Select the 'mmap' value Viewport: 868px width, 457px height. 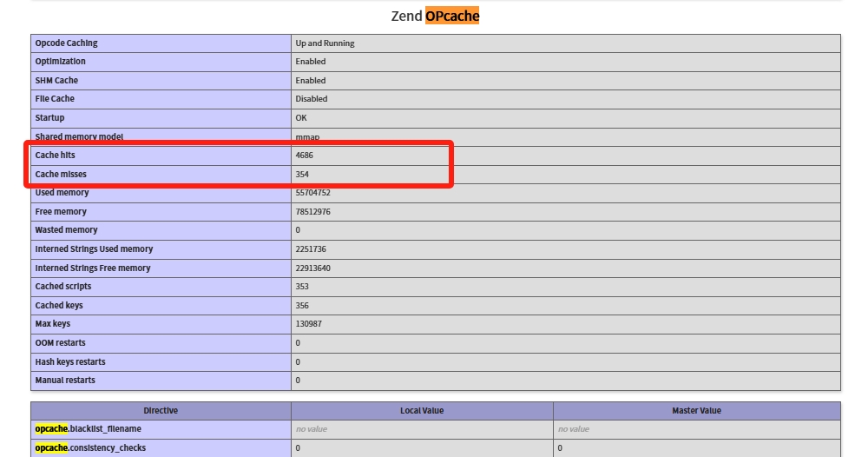[307, 136]
